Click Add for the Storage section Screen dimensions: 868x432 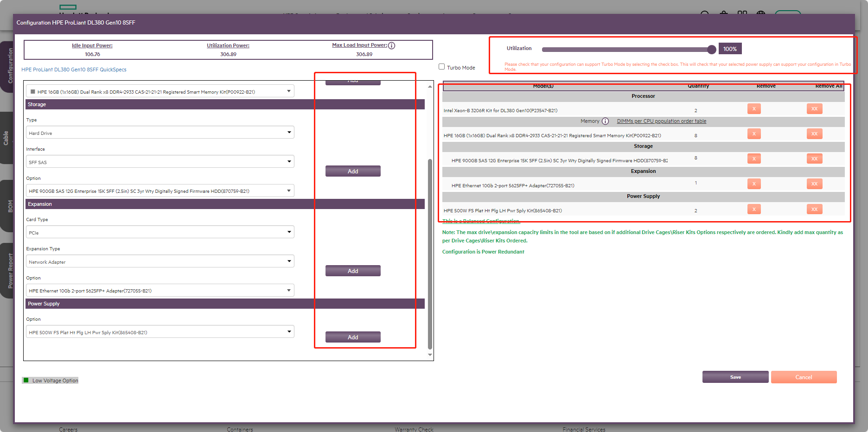click(x=353, y=171)
